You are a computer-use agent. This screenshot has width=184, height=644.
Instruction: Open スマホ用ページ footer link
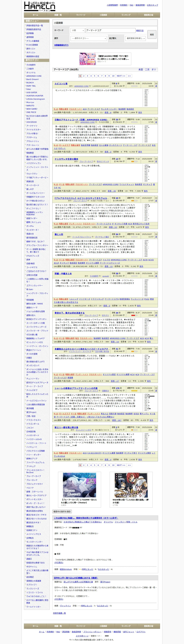coord(82,636)
